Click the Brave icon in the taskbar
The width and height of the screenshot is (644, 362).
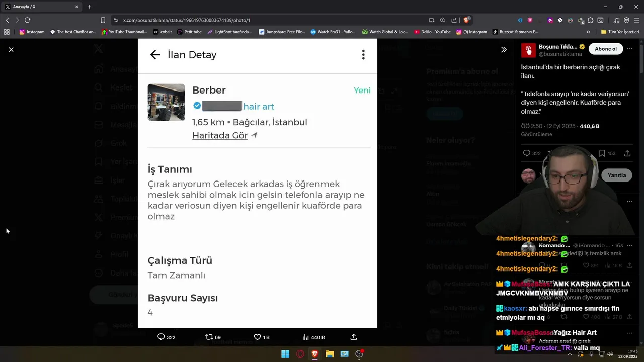point(315,354)
